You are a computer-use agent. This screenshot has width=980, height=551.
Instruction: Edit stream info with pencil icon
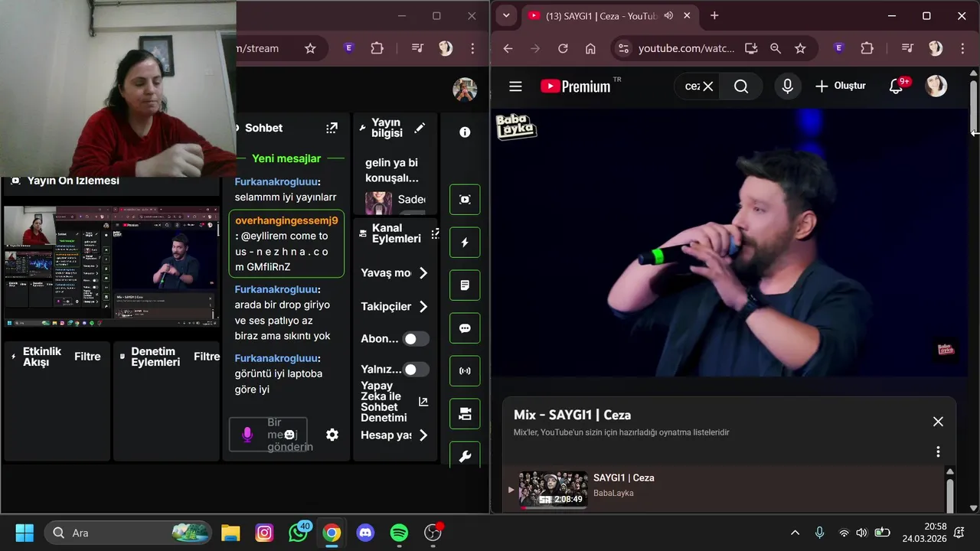point(420,128)
